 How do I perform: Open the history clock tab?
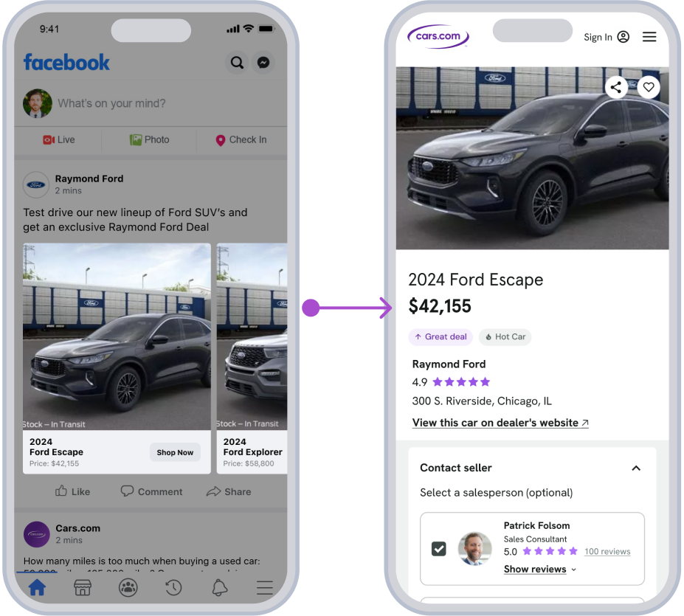point(173,588)
